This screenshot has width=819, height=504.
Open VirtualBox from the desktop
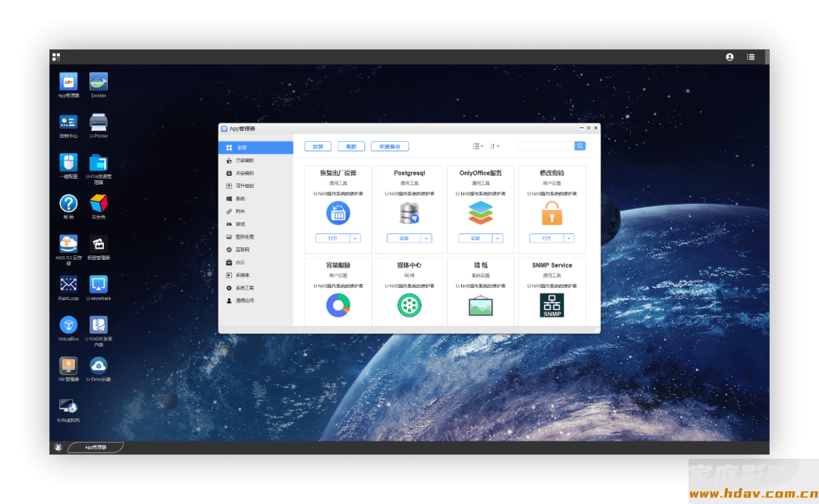(68, 325)
